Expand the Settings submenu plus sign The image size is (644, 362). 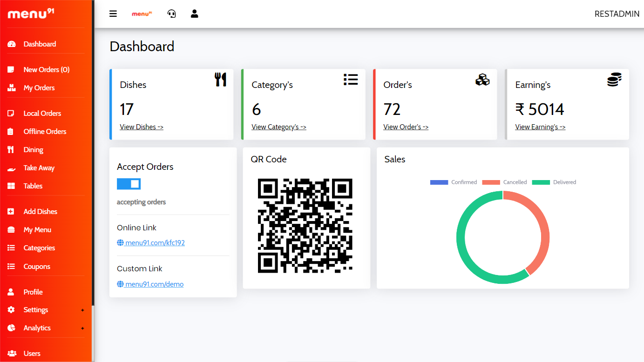(x=82, y=310)
